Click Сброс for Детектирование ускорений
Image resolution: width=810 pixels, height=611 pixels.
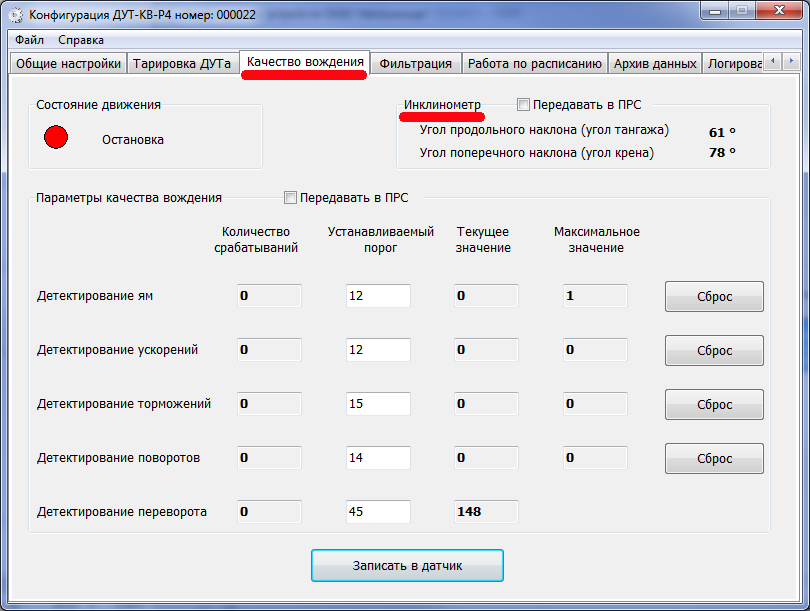(714, 350)
